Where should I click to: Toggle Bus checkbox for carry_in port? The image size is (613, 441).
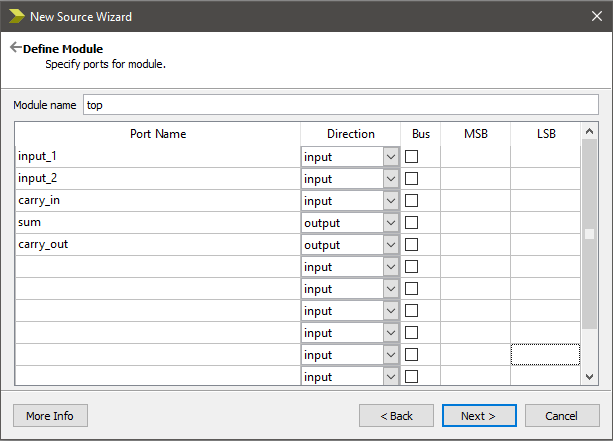(411, 201)
